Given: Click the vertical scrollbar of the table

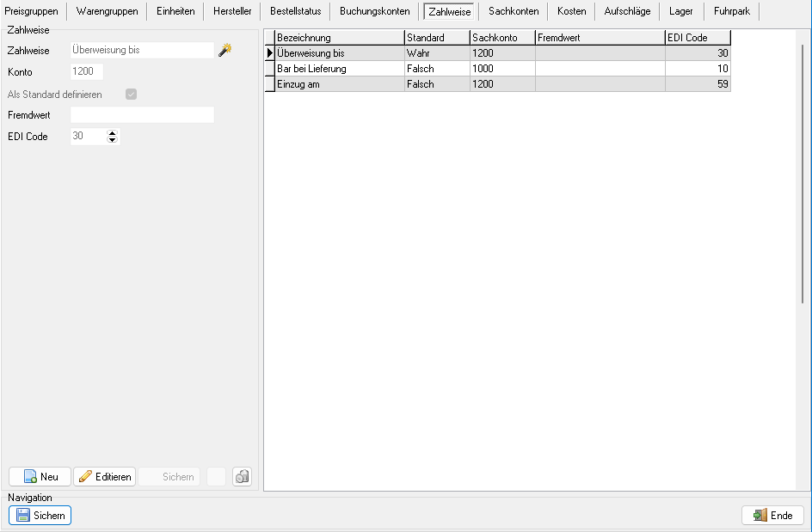Looking at the screenshot, I should click(803, 172).
